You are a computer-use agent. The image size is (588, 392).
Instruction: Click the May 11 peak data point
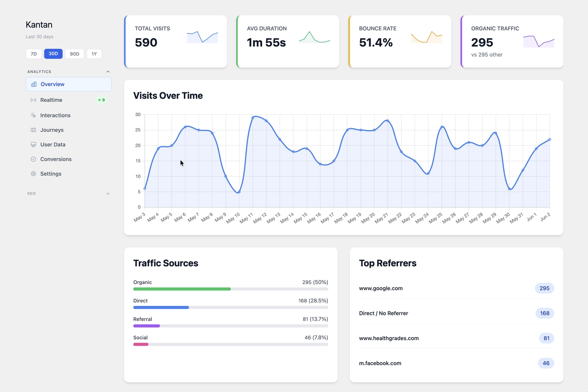tap(253, 118)
